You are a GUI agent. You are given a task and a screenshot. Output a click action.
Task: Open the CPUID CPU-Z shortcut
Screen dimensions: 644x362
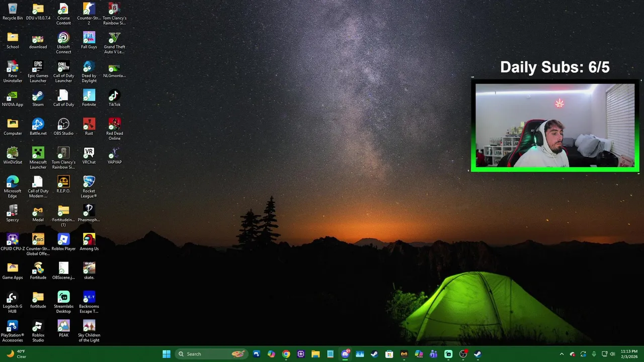(x=13, y=242)
